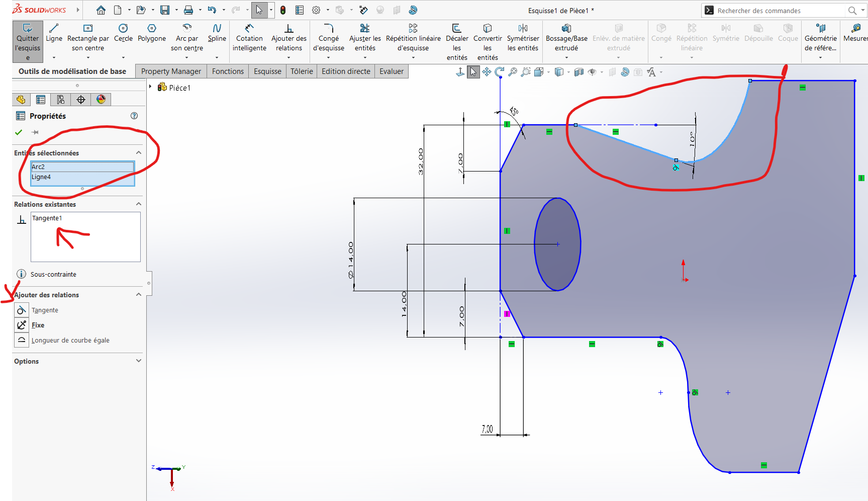Toggle hide/show items eye icon
Image resolution: width=868 pixels, height=501 pixels.
(592, 72)
